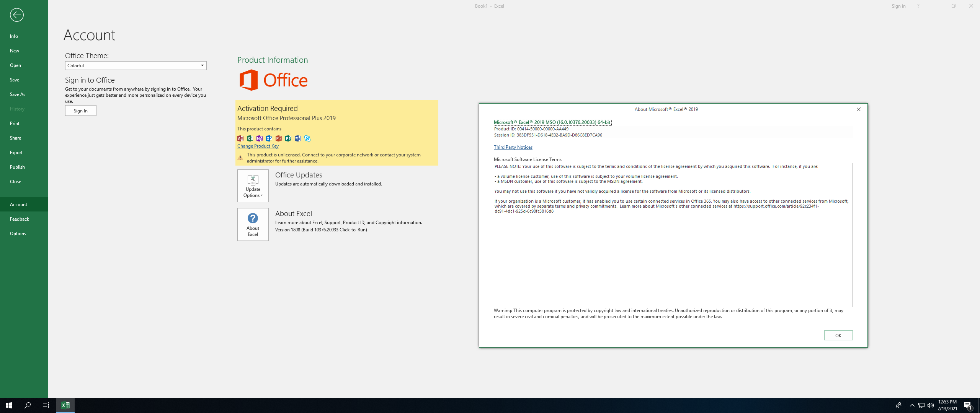Click Excel icon on the taskbar
This screenshot has height=413, width=980.
[x=65, y=405]
